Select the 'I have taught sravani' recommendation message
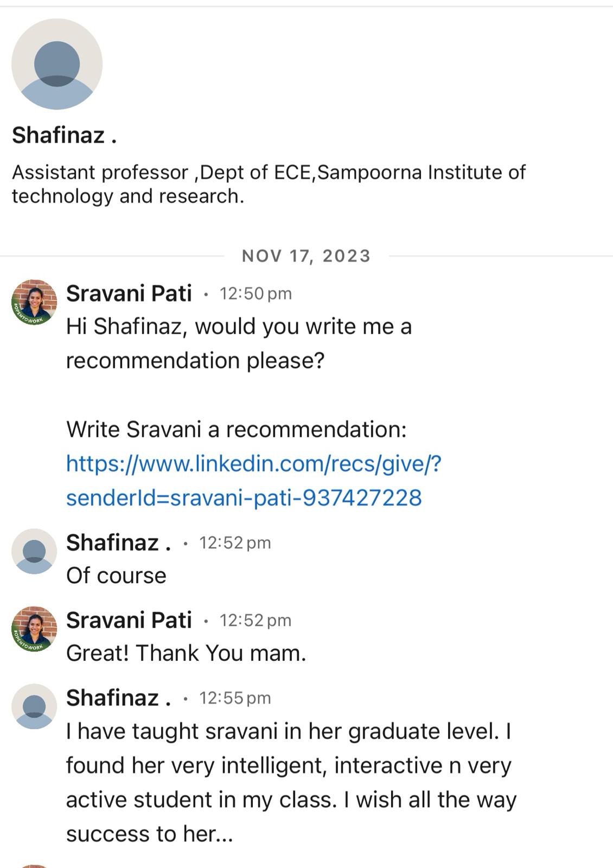Viewport: 613px width, 868px height. click(291, 782)
